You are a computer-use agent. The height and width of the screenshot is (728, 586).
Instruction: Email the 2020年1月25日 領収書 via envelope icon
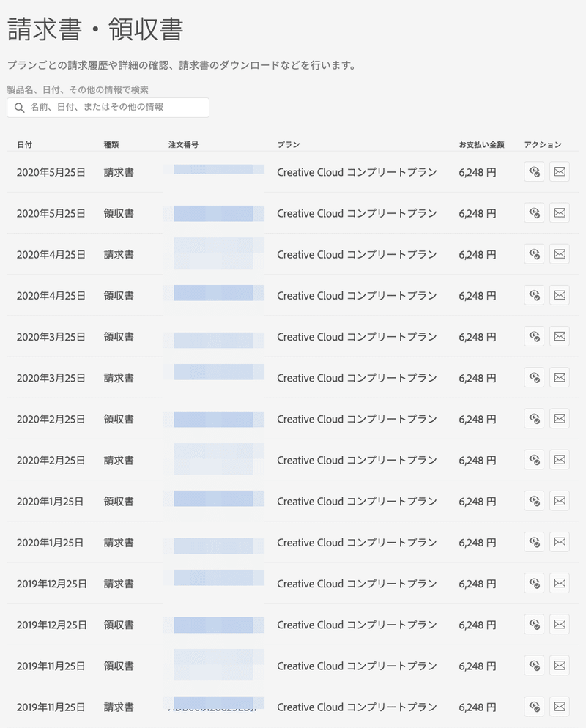click(x=560, y=501)
